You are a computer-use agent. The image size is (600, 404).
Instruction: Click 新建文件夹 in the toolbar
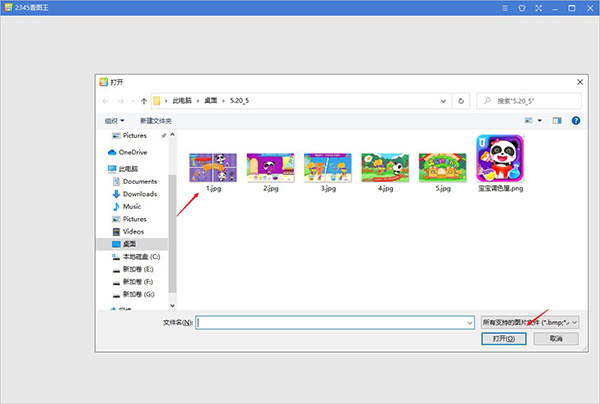pyautogui.click(x=156, y=121)
